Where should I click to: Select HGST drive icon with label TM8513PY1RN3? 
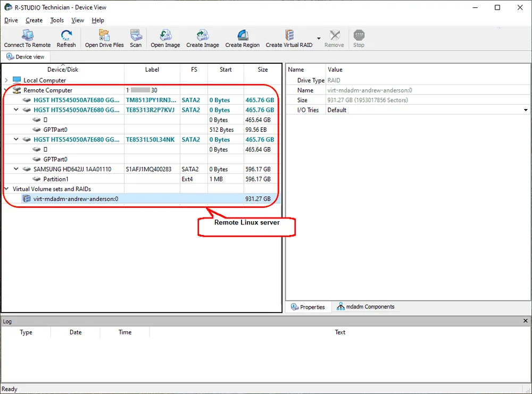27,100
